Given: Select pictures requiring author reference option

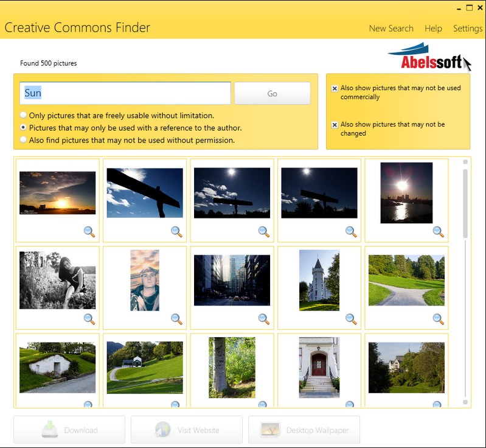Looking at the screenshot, I should click(x=24, y=128).
